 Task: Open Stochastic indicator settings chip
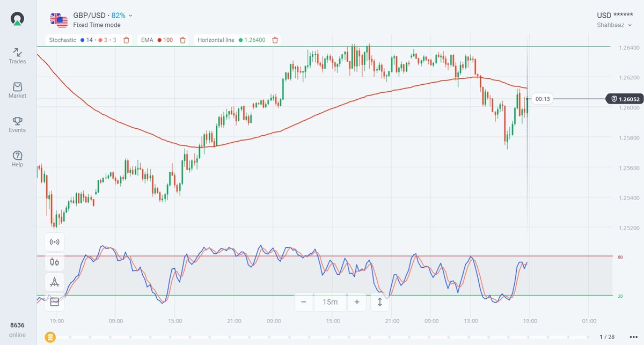coord(89,40)
